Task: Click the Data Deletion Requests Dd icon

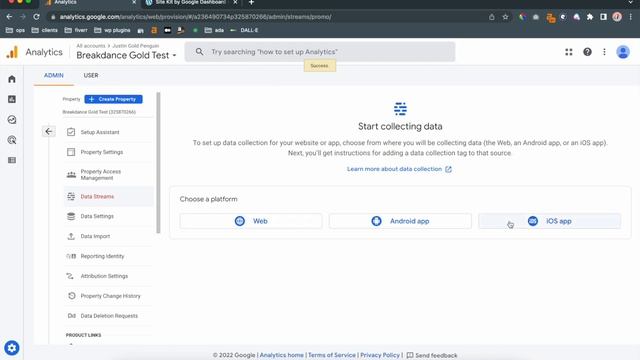Action: click(x=71, y=316)
